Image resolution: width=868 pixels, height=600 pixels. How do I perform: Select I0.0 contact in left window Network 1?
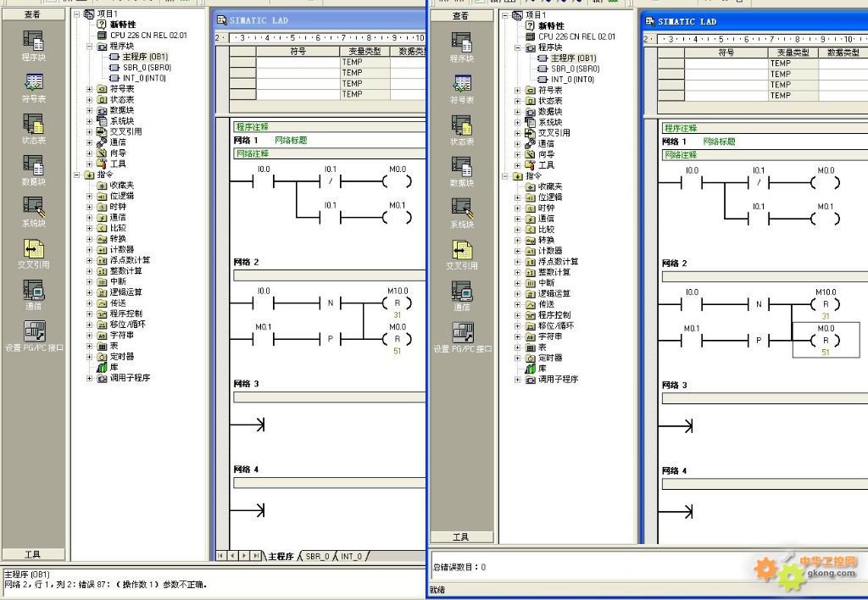pyautogui.click(x=264, y=177)
